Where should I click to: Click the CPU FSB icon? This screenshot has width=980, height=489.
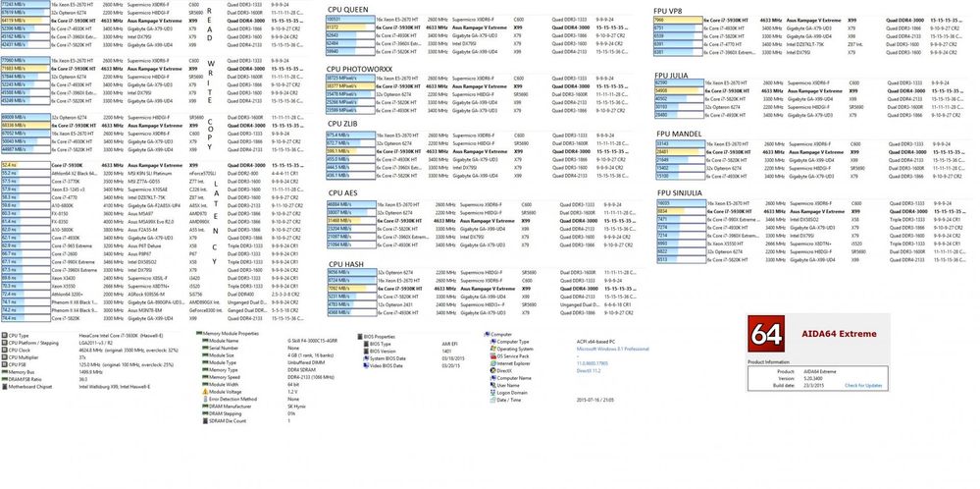tap(4, 365)
